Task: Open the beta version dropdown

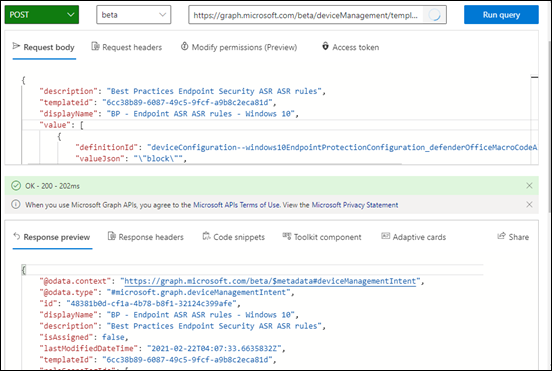Action: (x=133, y=15)
